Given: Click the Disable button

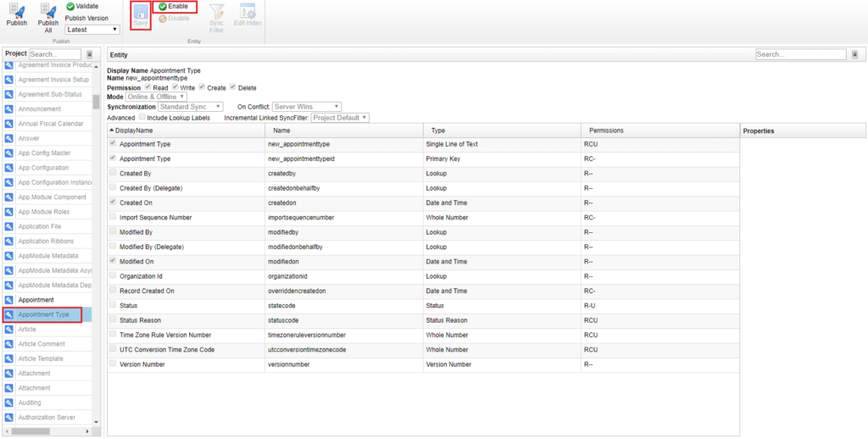Looking at the screenshot, I should tap(174, 19).
